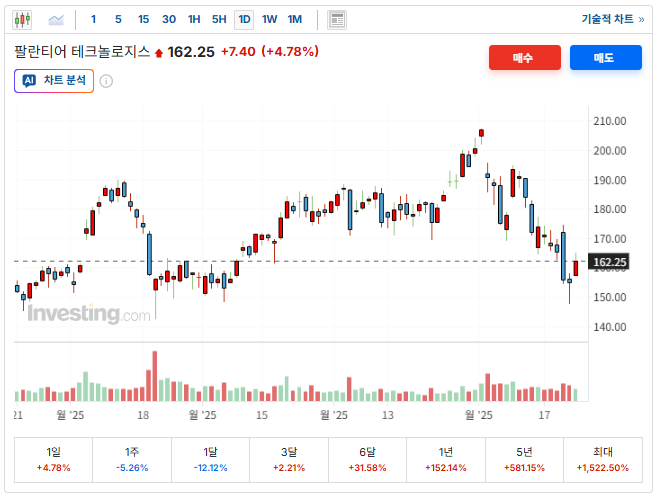Choose the 15 minute interval
The image size is (654, 493).
[x=143, y=19]
